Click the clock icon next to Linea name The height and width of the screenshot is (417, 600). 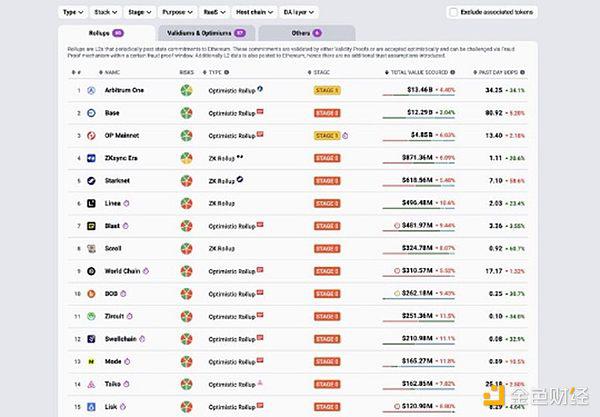126,203
